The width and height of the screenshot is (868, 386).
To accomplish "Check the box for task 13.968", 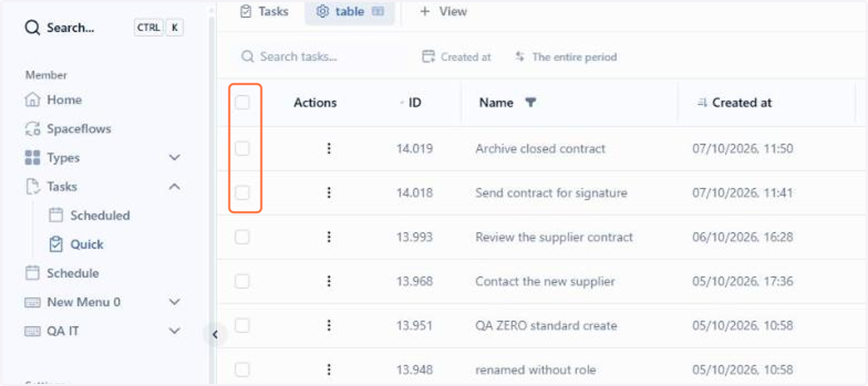I will click(242, 281).
